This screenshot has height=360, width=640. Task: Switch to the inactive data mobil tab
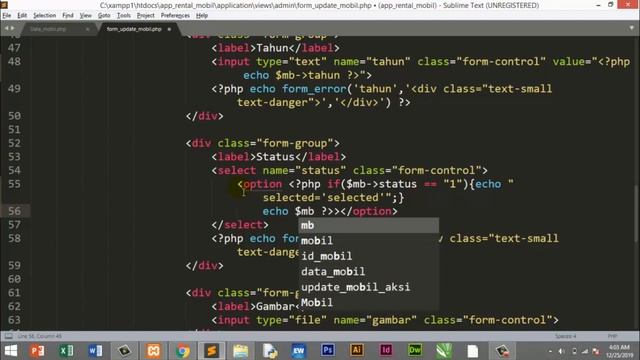pos(48,29)
